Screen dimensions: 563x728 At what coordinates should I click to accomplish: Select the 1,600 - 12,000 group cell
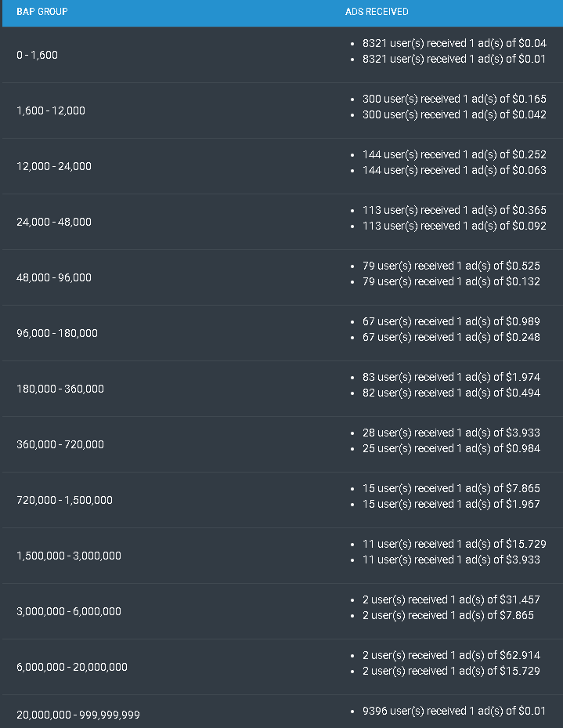pyautogui.click(x=51, y=111)
